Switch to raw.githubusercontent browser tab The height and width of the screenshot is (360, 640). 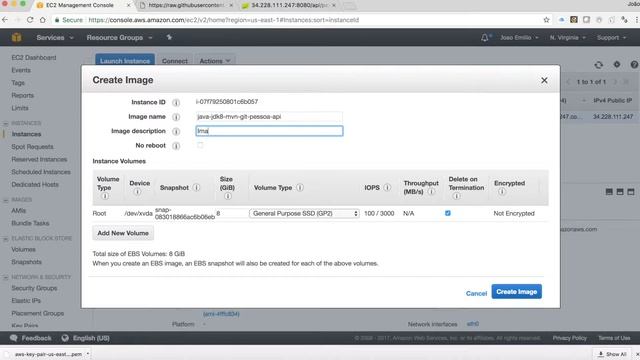point(186,5)
